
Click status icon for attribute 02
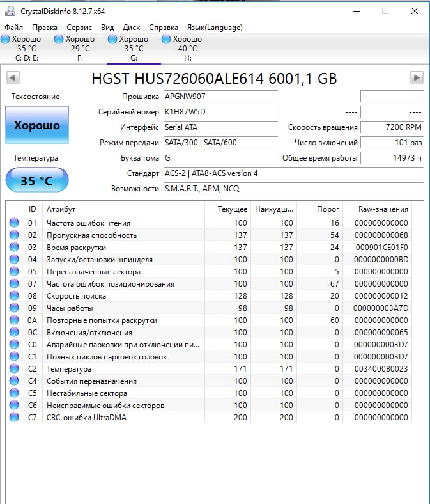point(14,235)
